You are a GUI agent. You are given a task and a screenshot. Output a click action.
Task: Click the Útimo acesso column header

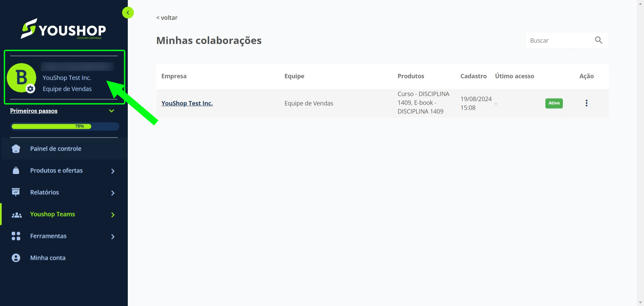point(515,76)
